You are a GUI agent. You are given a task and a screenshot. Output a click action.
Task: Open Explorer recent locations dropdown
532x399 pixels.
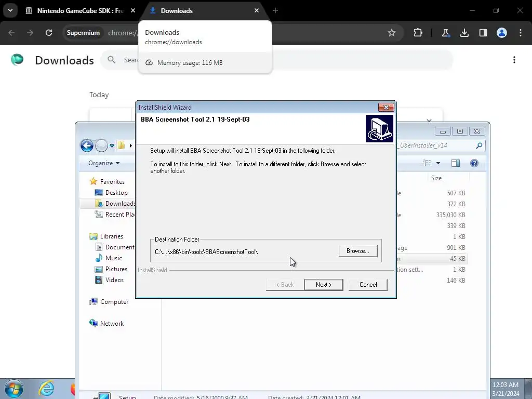tap(112, 146)
